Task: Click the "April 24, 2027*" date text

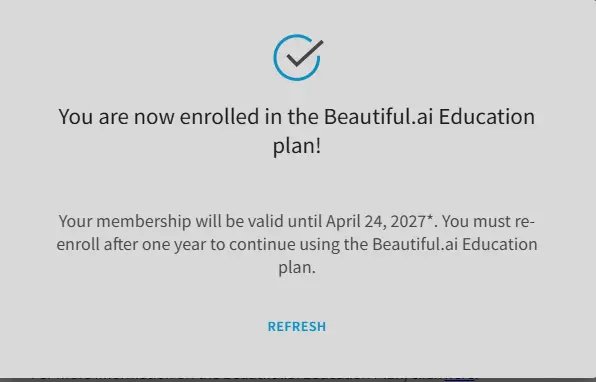Action: click(380, 221)
